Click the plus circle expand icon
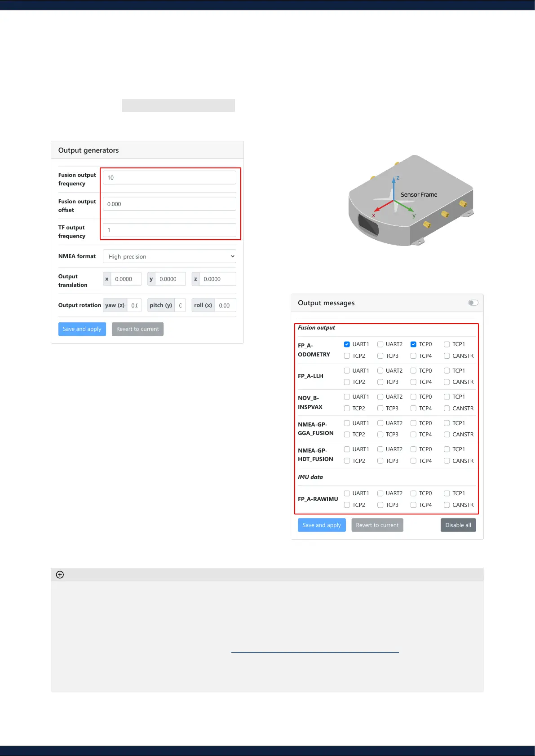 (x=60, y=575)
